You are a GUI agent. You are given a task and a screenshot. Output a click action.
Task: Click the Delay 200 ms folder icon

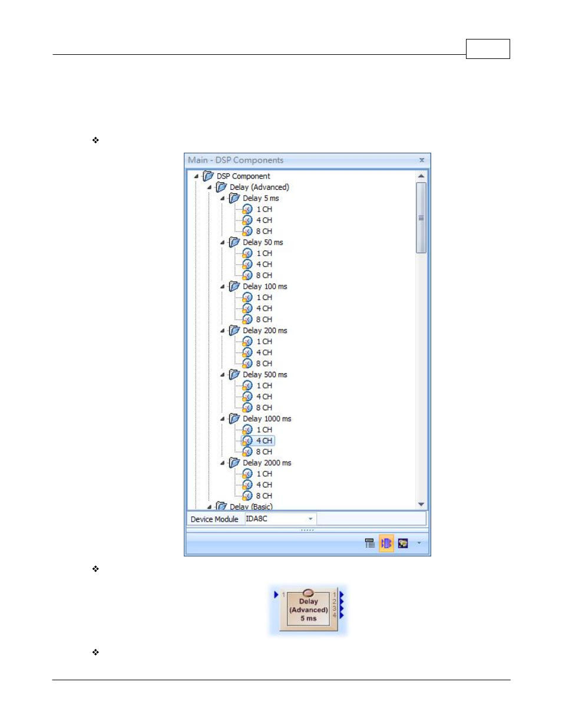click(234, 331)
